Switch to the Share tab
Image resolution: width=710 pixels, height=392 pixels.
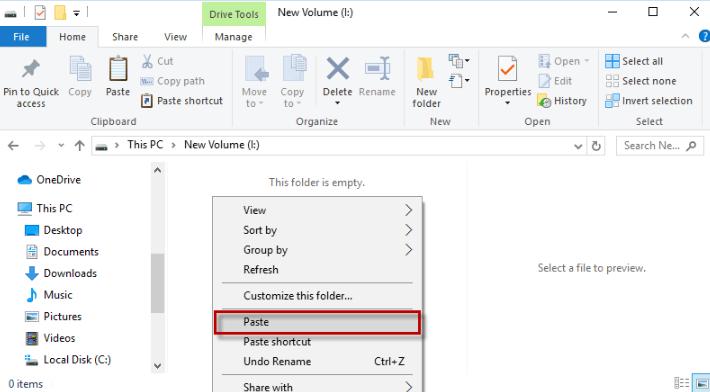(x=125, y=37)
